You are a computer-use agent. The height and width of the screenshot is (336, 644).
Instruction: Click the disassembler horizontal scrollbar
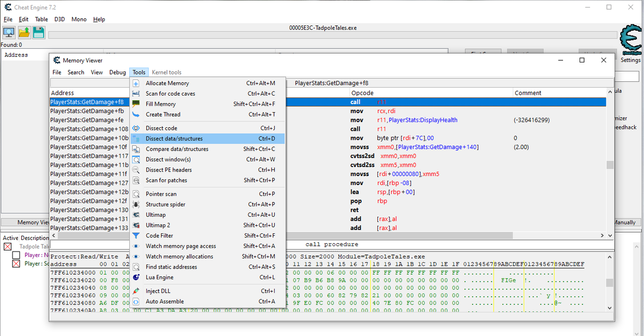328,235
